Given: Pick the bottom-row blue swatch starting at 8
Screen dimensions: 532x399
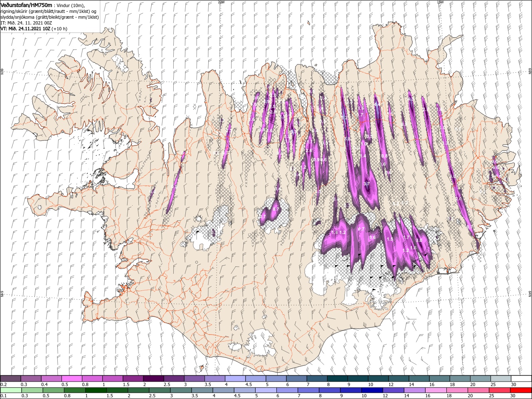Looking at the screenshot, I should (x=329, y=390).
